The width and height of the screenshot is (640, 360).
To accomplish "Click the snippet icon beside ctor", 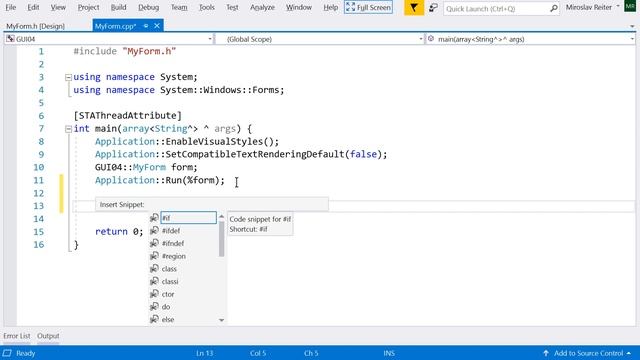I will pyautogui.click(x=154, y=294).
